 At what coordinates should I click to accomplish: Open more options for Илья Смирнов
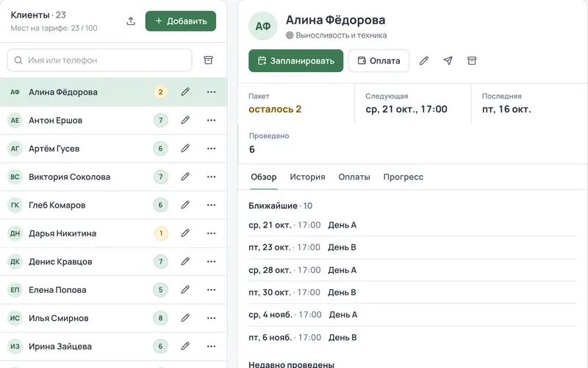(x=211, y=318)
